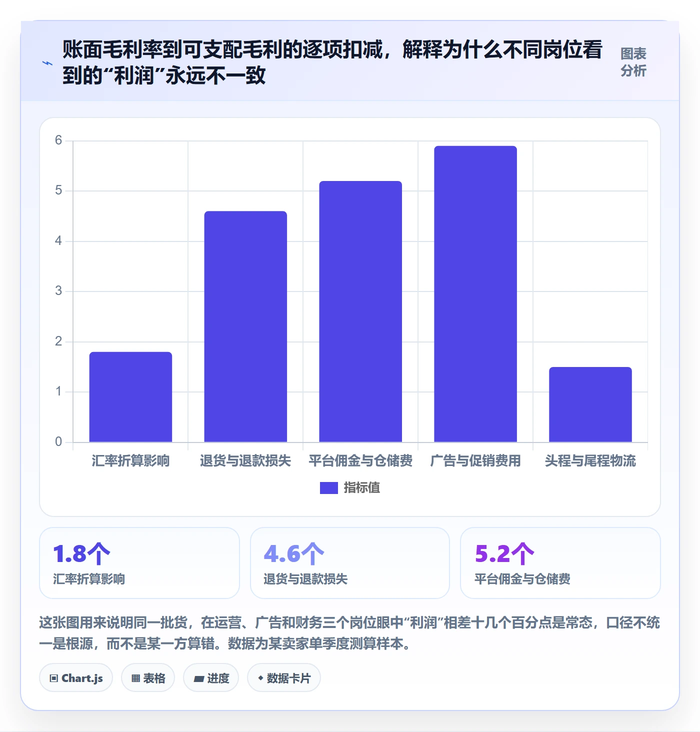Select the 平台佣金与仓储费 chart bar
Viewport: 700px width, 732px height.
pos(360,311)
